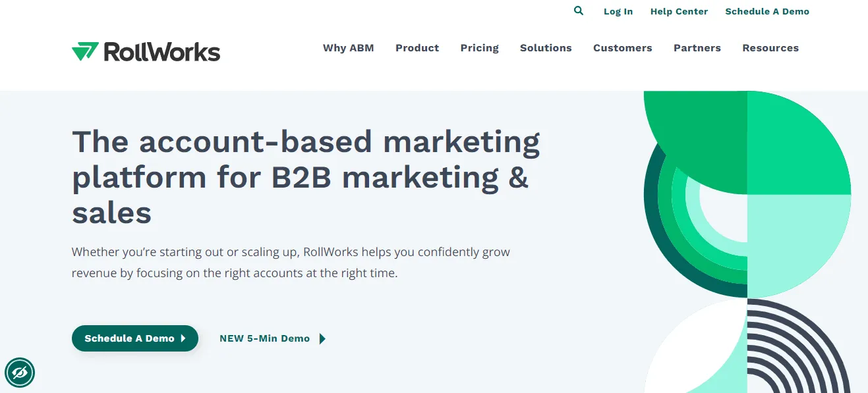
Task: Open the Solutions dropdown menu
Action: click(x=546, y=47)
